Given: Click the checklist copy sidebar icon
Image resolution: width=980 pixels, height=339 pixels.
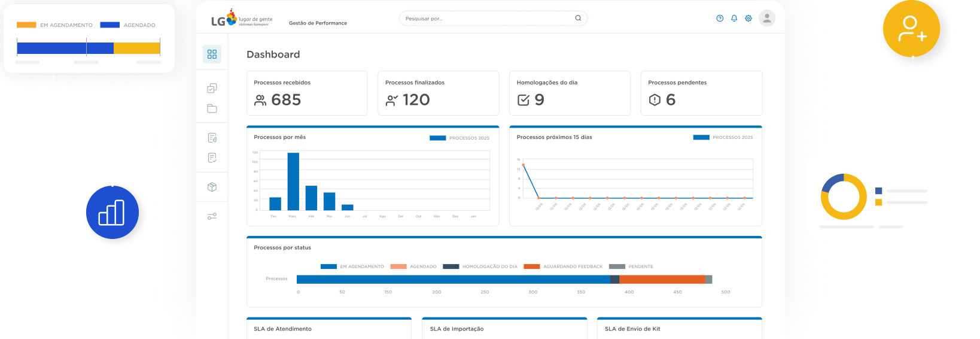Looking at the screenshot, I should 212,88.
